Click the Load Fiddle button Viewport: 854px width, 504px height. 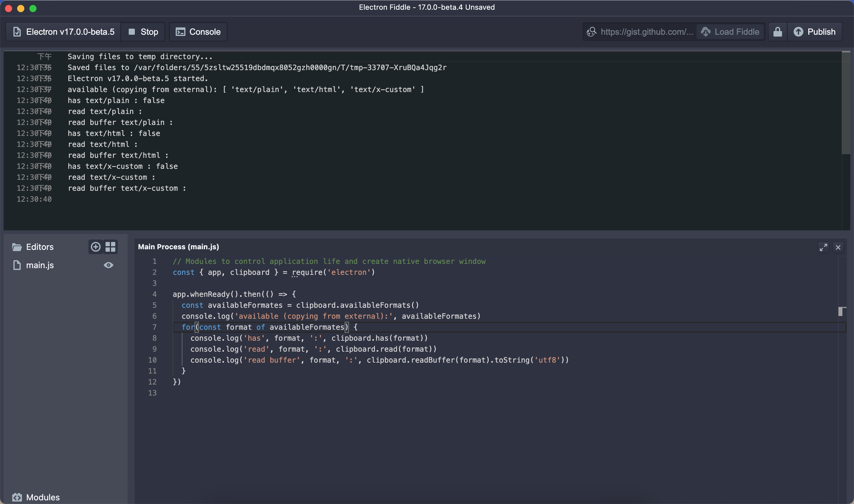point(730,32)
